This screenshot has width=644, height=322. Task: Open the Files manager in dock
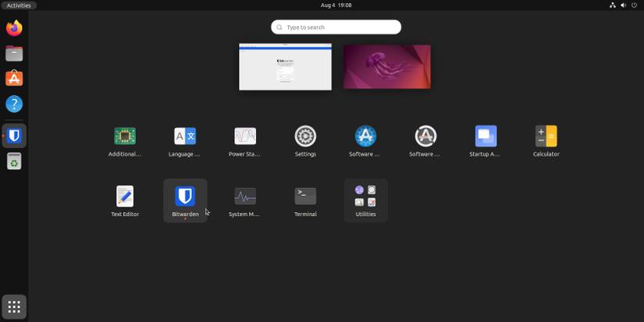[14, 53]
